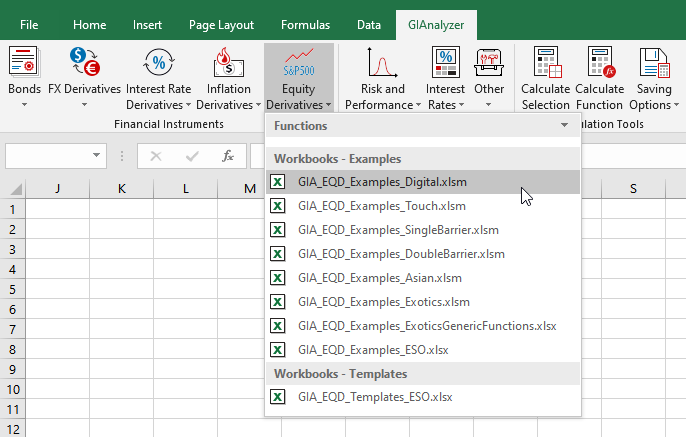This screenshot has width=686, height=437.
Task: Open GIA_EQD_Examples_ExoticsGenericFunctions.xlsx workbook
Action: [423, 326]
